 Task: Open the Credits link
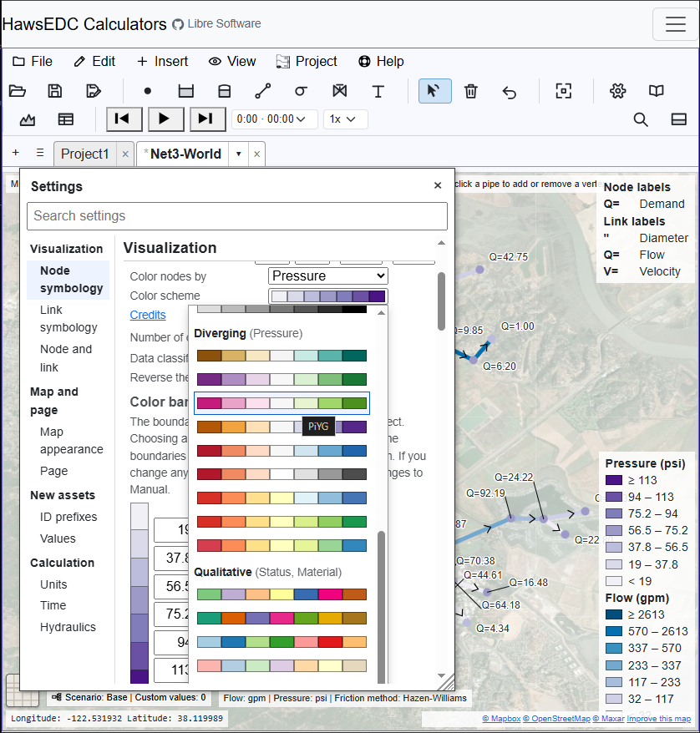148,315
